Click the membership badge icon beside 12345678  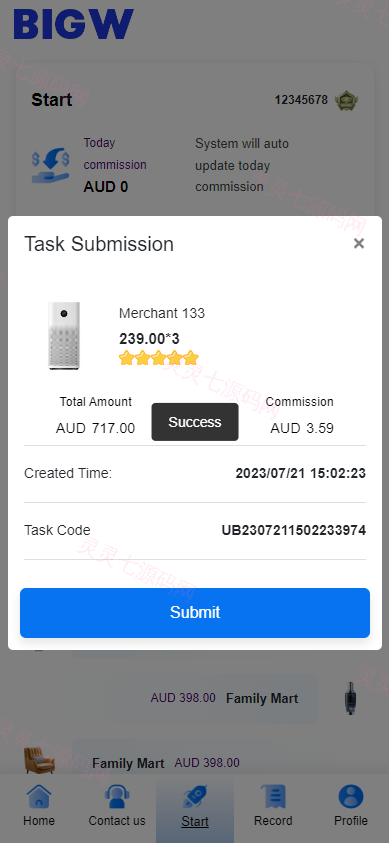tap(347, 101)
